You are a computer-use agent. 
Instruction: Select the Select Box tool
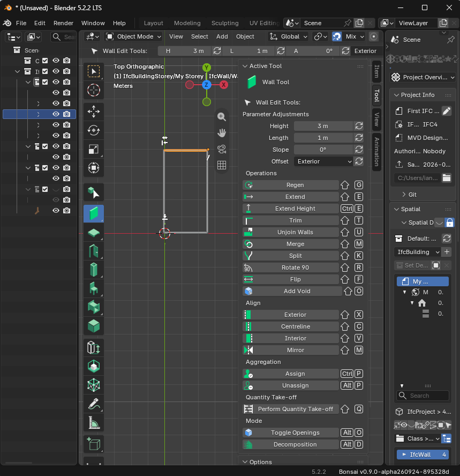[94, 71]
